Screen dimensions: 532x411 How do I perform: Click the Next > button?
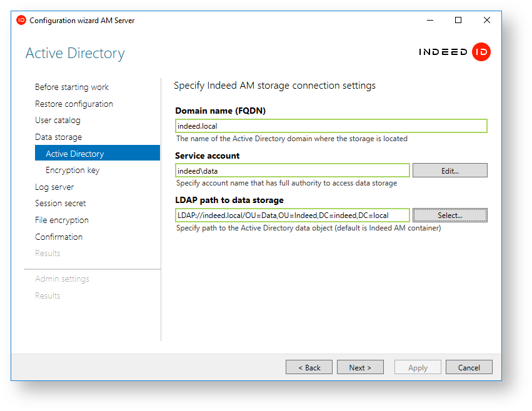pyautogui.click(x=360, y=367)
